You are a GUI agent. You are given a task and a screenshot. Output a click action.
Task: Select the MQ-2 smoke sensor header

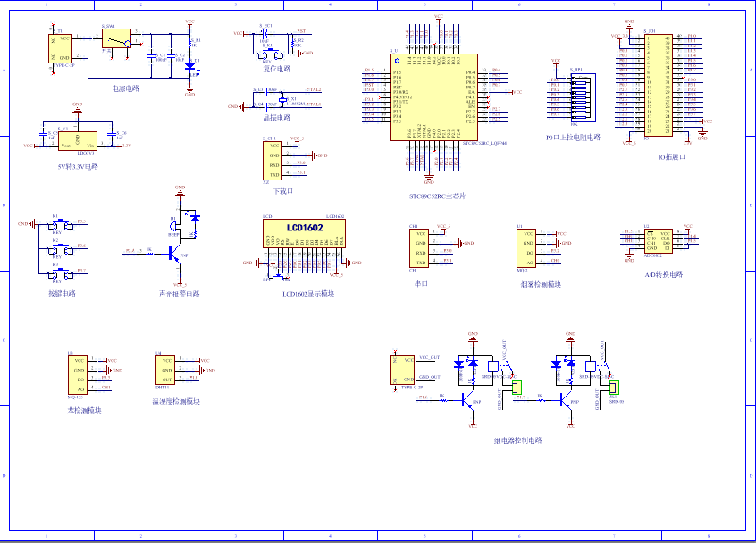tap(526, 248)
